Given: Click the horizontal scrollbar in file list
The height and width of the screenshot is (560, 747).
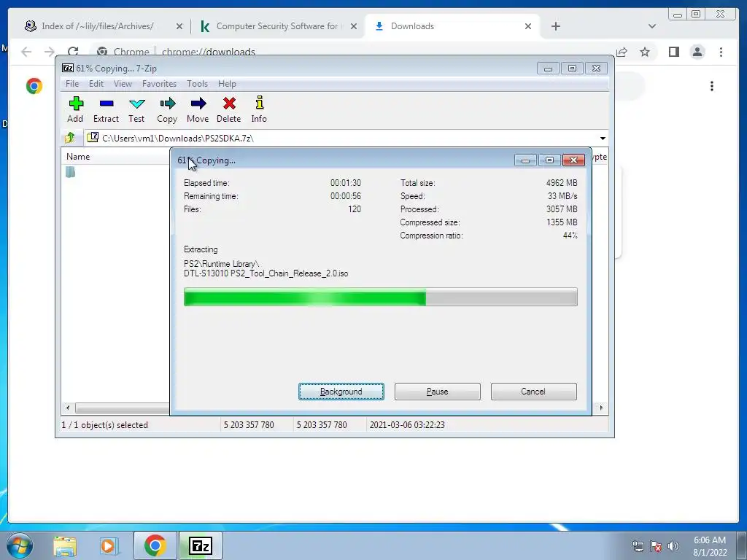Looking at the screenshot, I should (x=122, y=408).
